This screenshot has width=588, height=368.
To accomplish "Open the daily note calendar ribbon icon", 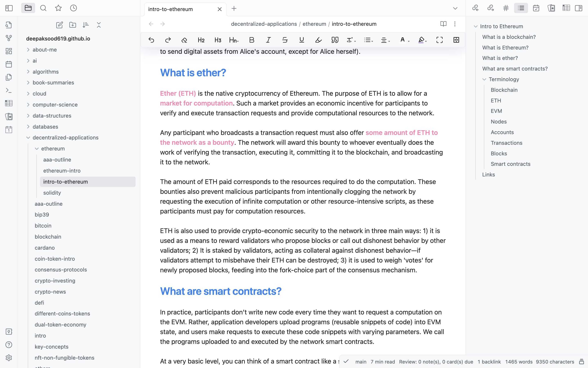I will (x=9, y=64).
